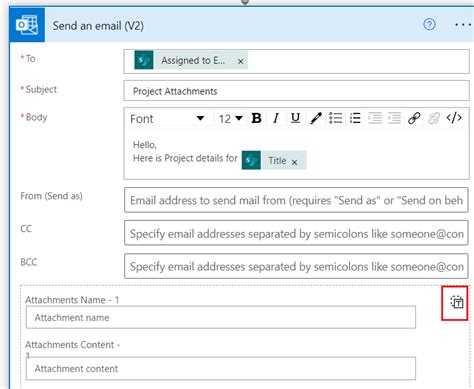Click the Outlook connector icon in header

(x=27, y=25)
